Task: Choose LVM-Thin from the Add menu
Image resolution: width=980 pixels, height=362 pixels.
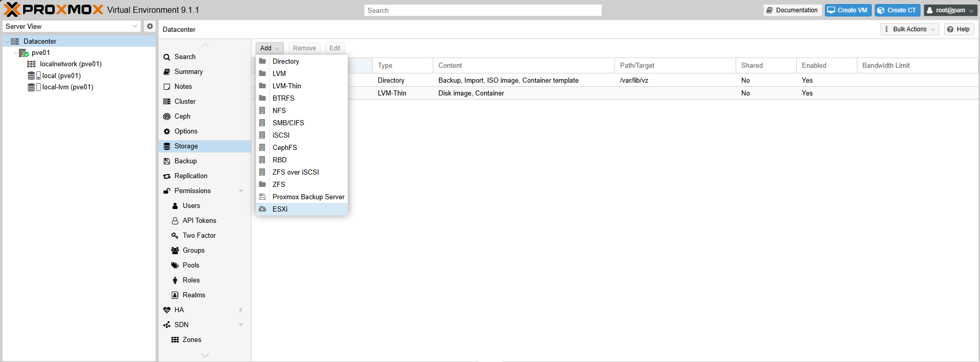Action: pyautogui.click(x=302, y=86)
